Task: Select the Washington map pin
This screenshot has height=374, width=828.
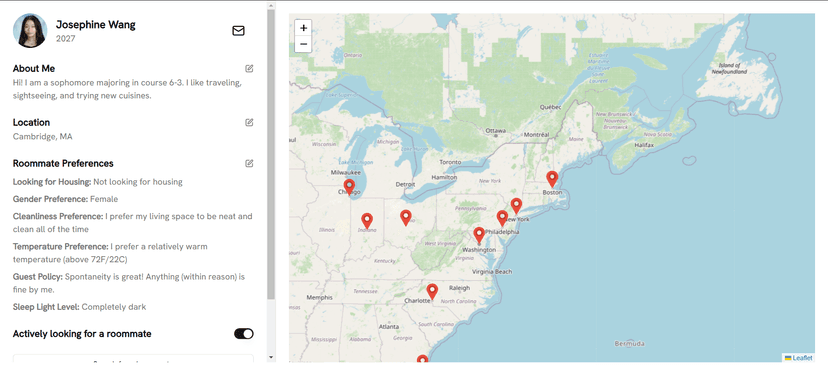Action: tap(479, 235)
